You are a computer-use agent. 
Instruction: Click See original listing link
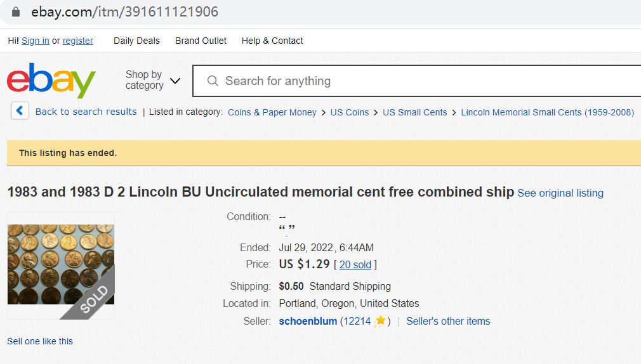[560, 193]
